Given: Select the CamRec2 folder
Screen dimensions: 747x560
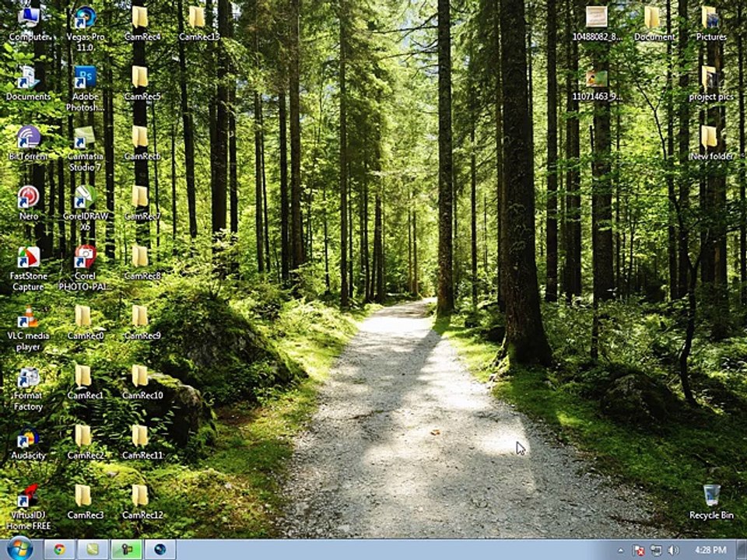Looking at the screenshot, I should pos(86,443).
